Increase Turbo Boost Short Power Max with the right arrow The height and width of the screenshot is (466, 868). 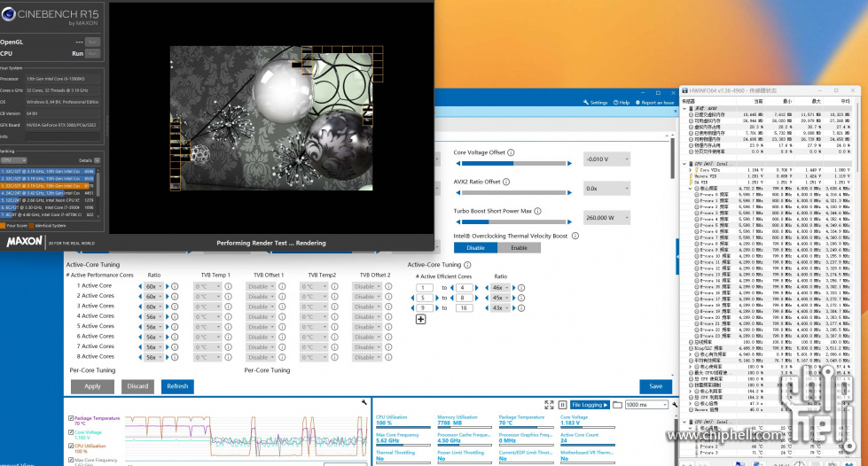point(569,221)
